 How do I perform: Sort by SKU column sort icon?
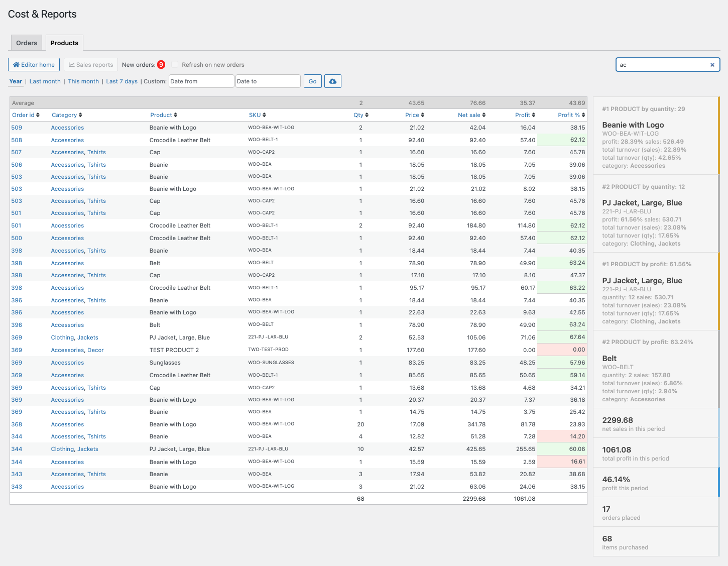point(264,115)
